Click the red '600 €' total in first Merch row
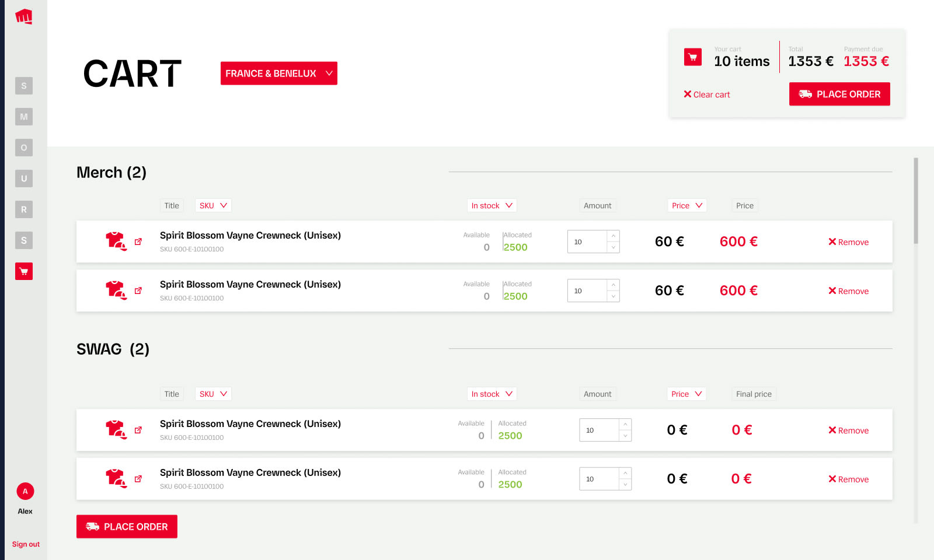 738,242
